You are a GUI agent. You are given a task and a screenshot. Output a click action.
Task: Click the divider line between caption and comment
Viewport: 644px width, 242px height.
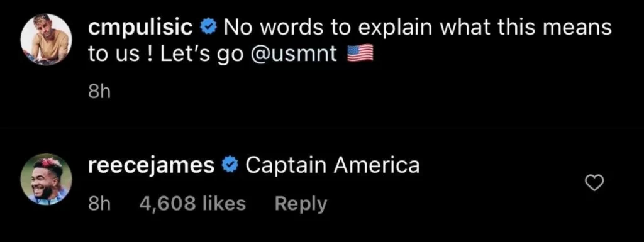click(x=322, y=128)
